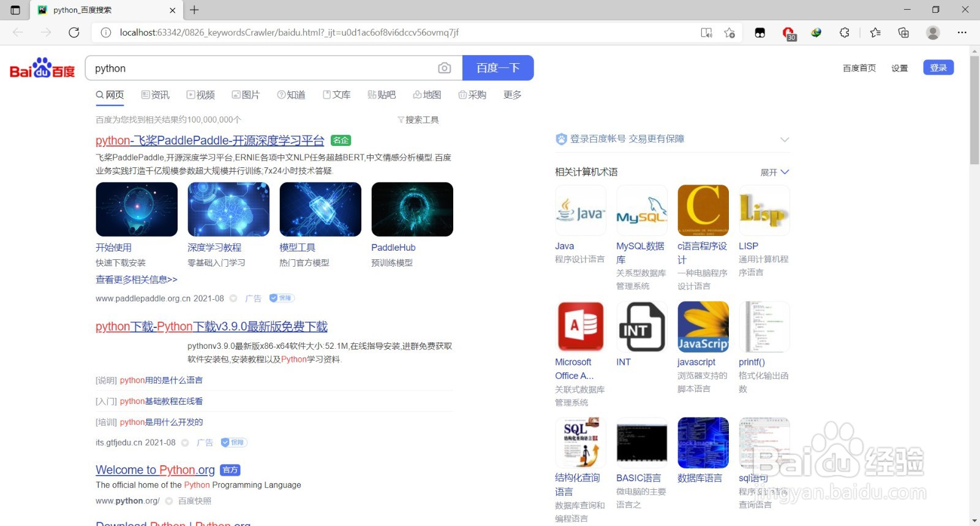980x526 pixels.
Task: Open browser extensions puzzle icon
Action: [845, 32]
